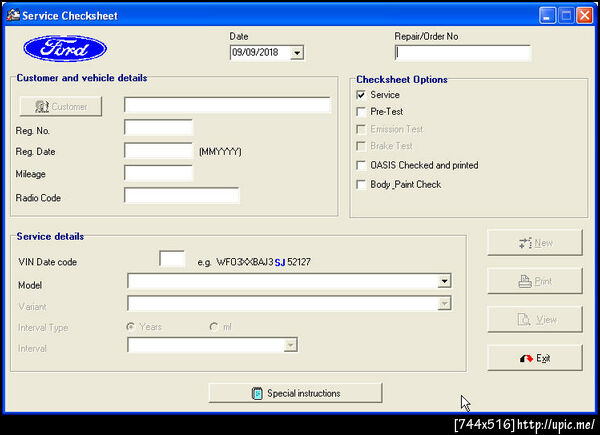Click the Customer and vehicle details heading
The image size is (600, 435).
click(82, 78)
